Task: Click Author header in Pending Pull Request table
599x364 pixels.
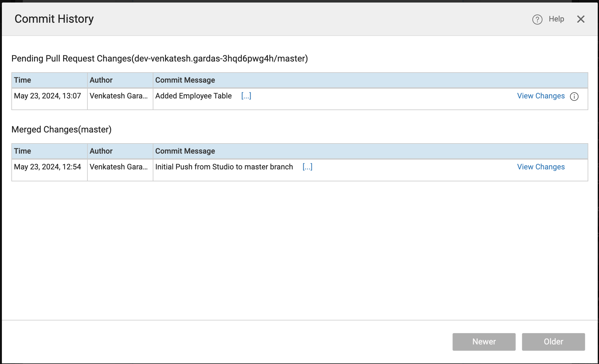Action: click(x=101, y=80)
